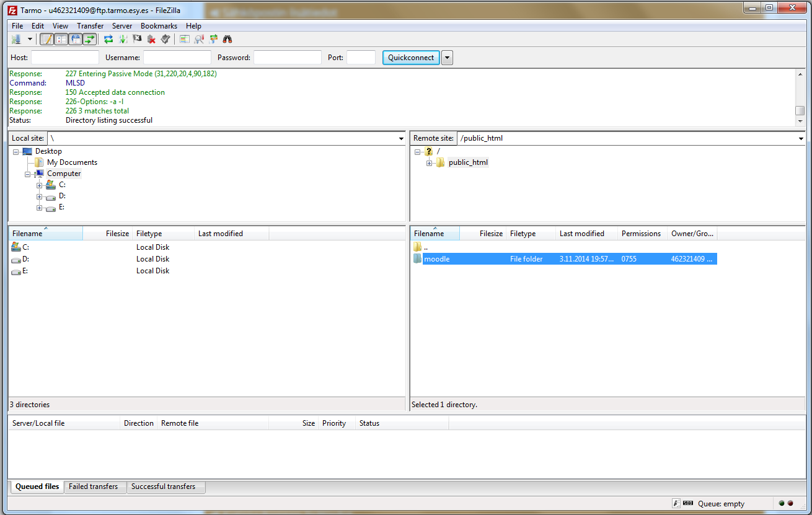Click encryption info icon in status bar
The height and width of the screenshot is (515, 812).
click(x=676, y=504)
